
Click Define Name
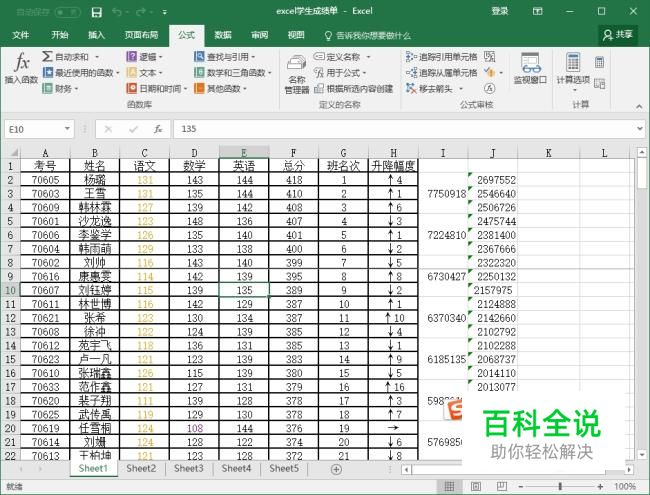[337, 57]
